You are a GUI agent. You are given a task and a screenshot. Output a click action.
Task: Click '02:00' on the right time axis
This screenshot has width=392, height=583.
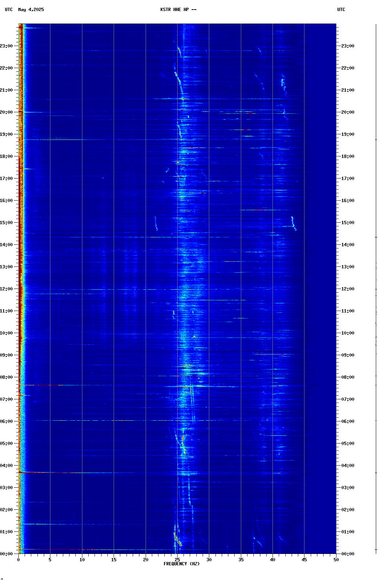348,510
